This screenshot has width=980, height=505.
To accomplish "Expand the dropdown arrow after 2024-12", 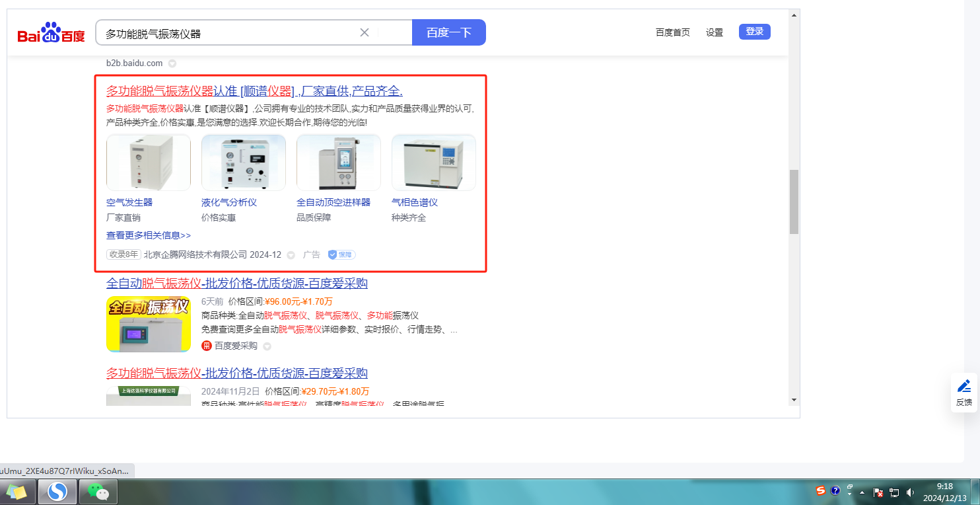I will (291, 255).
